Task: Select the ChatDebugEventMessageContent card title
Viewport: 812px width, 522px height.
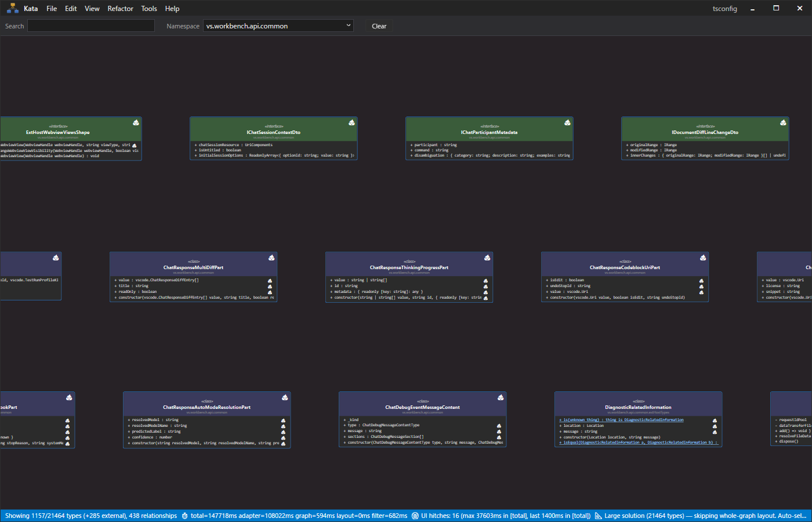Action: [423, 407]
